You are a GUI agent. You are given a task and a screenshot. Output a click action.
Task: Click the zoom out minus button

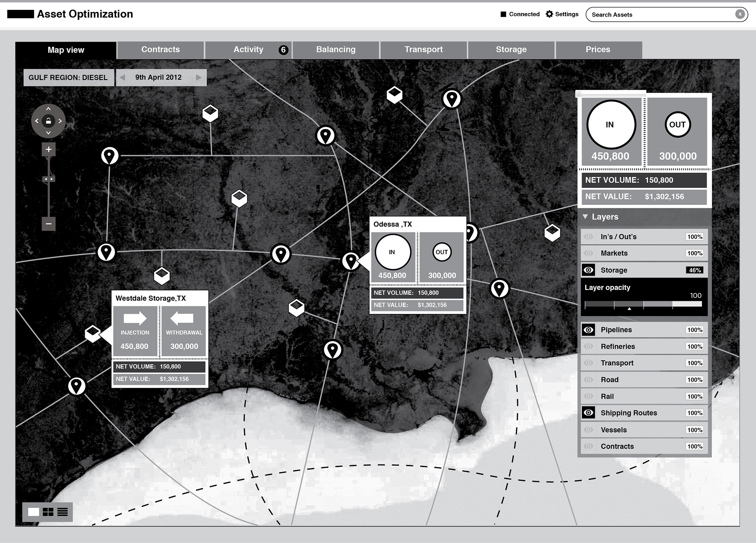point(48,224)
